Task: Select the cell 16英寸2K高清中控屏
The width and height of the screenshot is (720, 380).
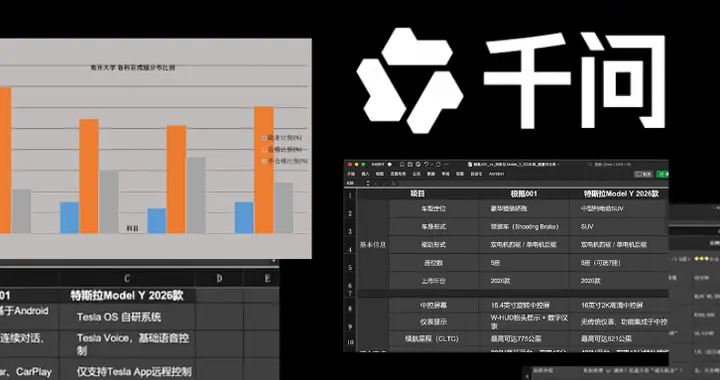Action: tap(619, 305)
